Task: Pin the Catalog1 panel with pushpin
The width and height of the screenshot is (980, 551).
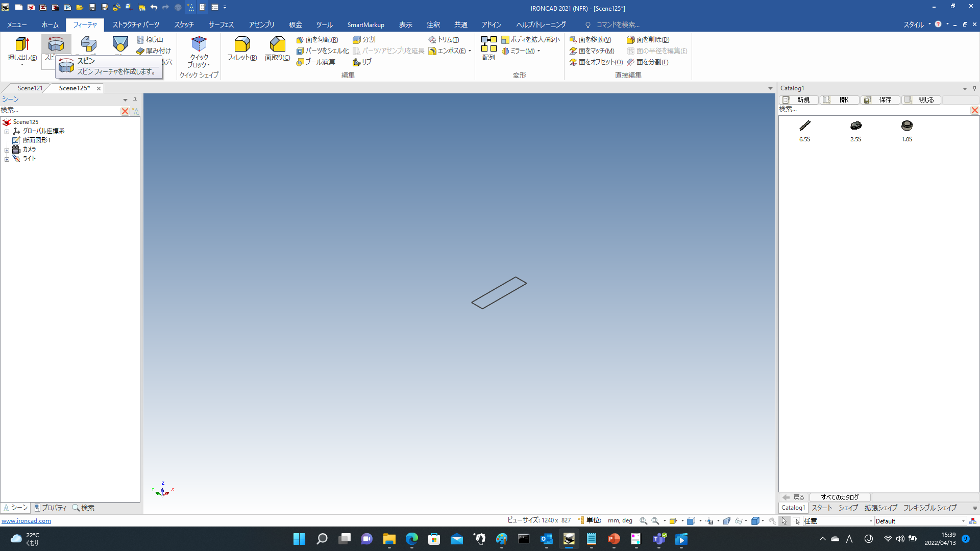Action: coord(974,88)
